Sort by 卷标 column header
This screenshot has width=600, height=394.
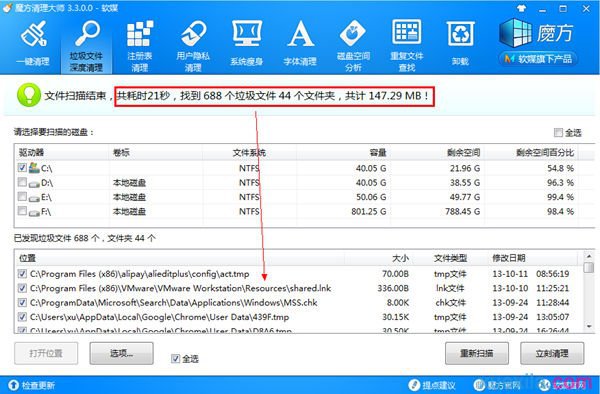[x=156, y=153]
